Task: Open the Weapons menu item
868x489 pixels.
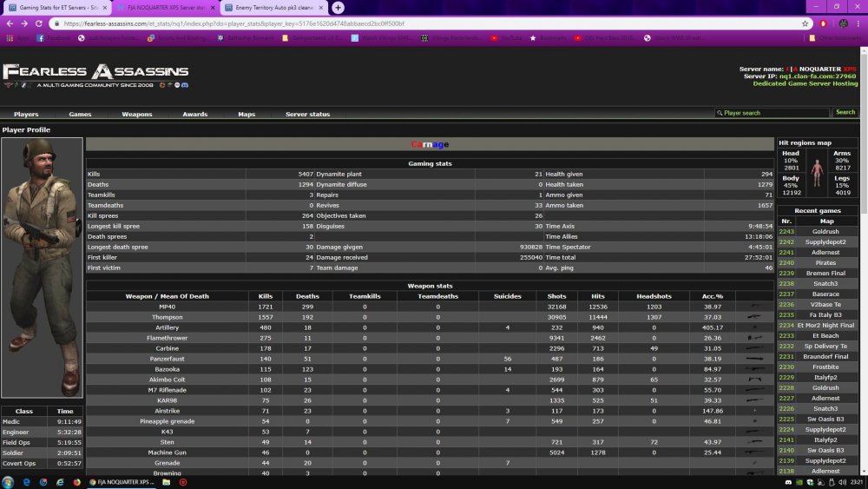Action: tap(137, 114)
